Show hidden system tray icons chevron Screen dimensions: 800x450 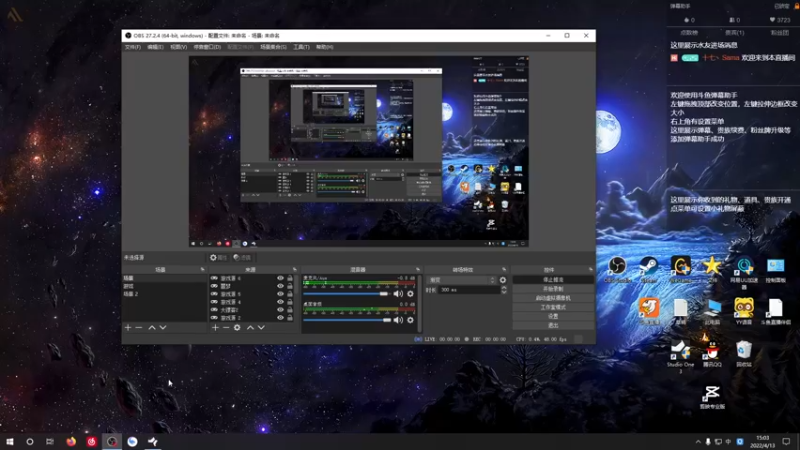coord(698,441)
